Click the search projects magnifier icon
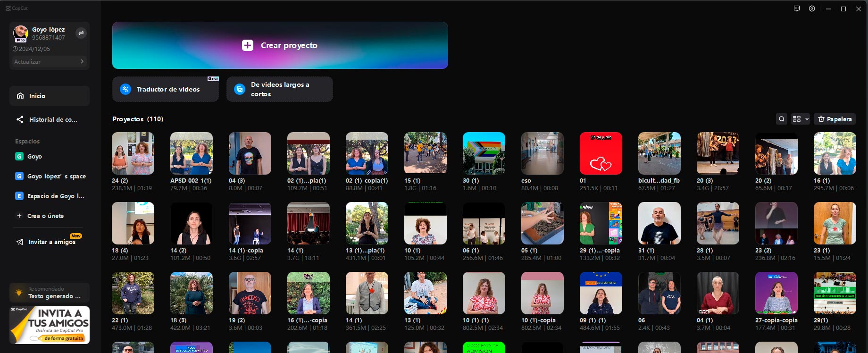The width and height of the screenshot is (868, 353). point(782,119)
